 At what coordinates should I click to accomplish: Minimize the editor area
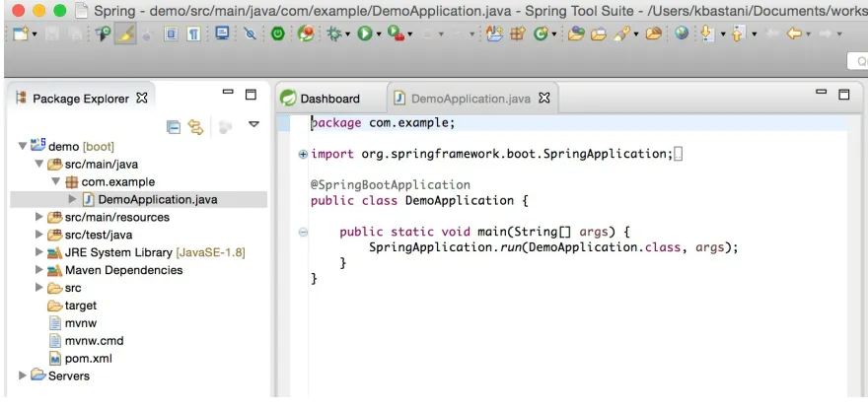pyautogui.click(x=822, y=92)
